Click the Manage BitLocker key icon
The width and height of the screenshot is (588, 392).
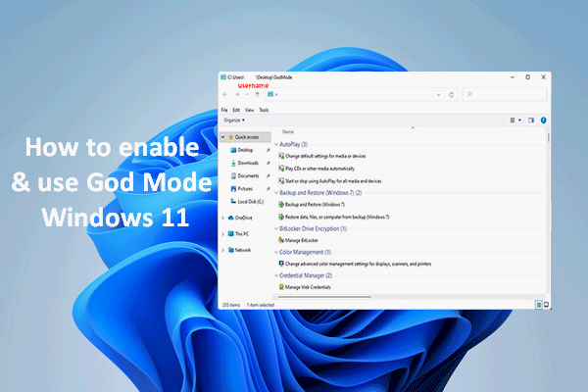281,240
